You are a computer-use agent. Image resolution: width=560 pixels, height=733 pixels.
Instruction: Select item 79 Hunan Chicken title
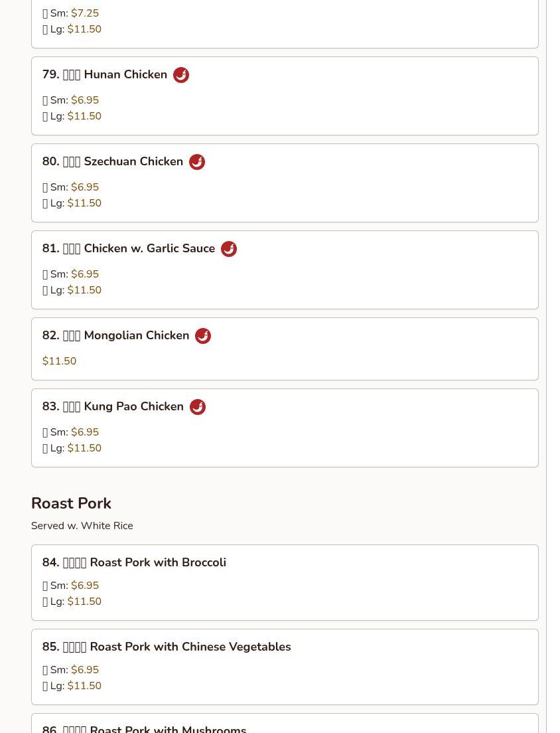(x=105, y=75)
